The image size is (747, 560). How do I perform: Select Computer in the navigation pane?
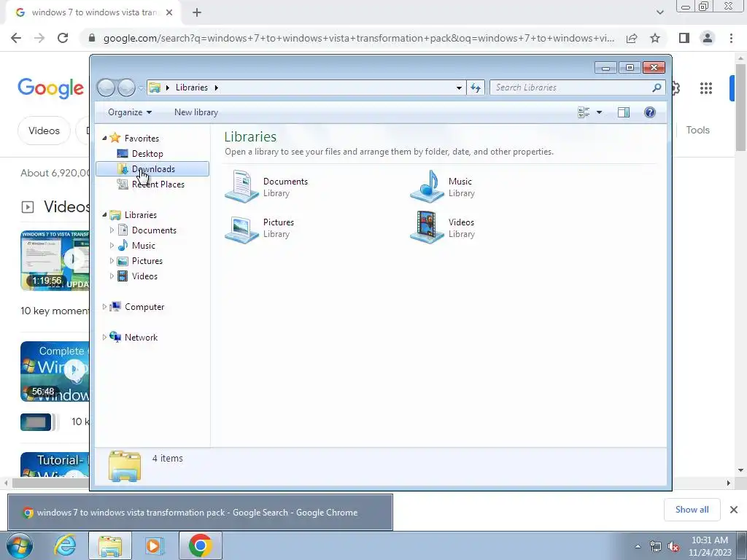tap(144, 307)
